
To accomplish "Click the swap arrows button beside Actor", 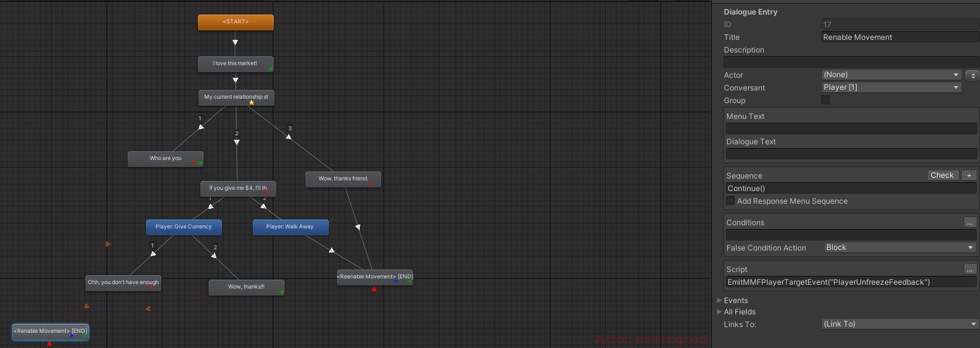I will [973, 75].
